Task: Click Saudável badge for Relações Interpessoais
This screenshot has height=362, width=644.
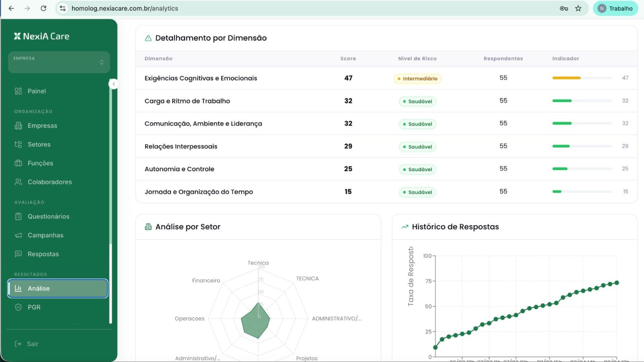Action: [417, 147]
